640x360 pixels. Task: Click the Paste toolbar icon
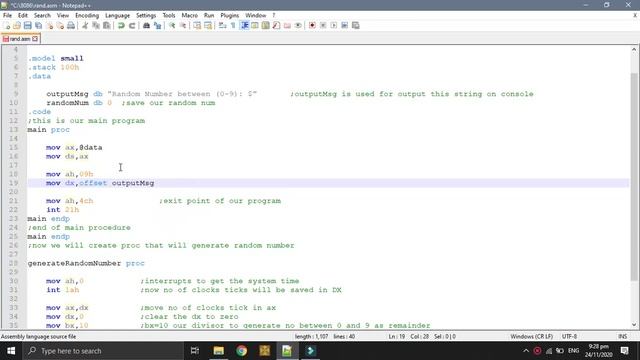coord(107,26)
